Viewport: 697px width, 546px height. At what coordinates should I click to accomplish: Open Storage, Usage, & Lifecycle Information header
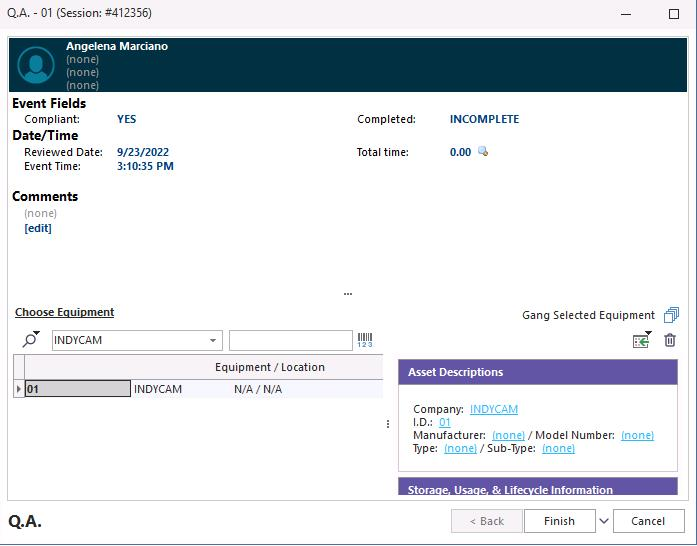[x=537, y=489]
